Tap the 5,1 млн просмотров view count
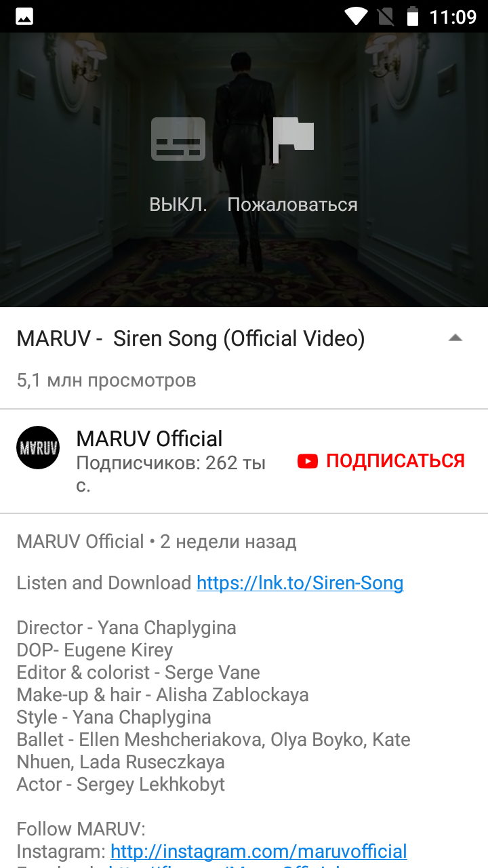The width and height of the screenshot is (488, 868). (x=106, y=380)
